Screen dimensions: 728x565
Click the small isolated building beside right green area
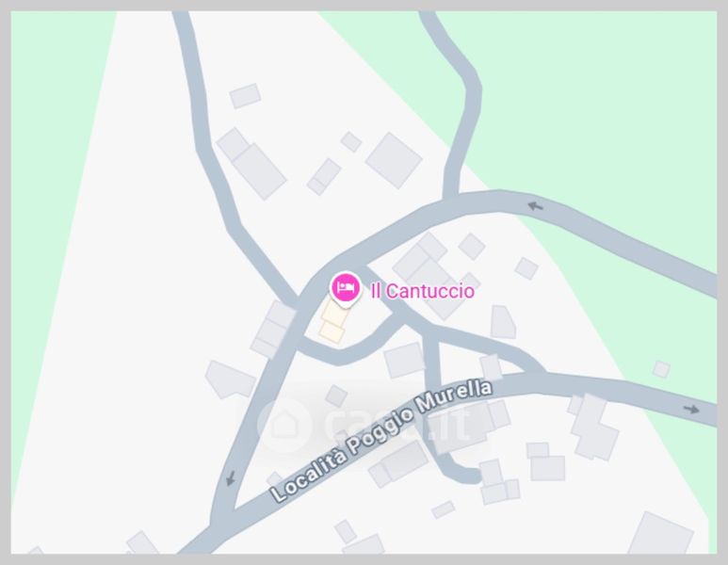pyautogui.click(x=661, y=369)
